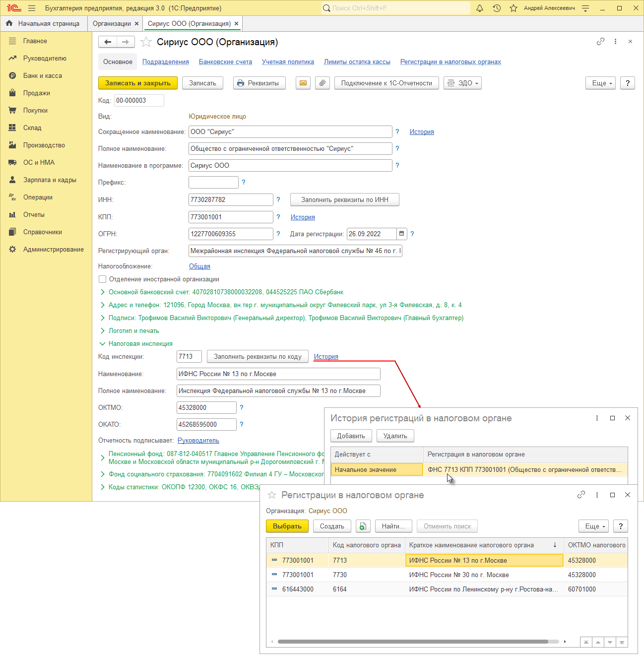
Task: Select row with tax office code 7730
Action: 447,575
